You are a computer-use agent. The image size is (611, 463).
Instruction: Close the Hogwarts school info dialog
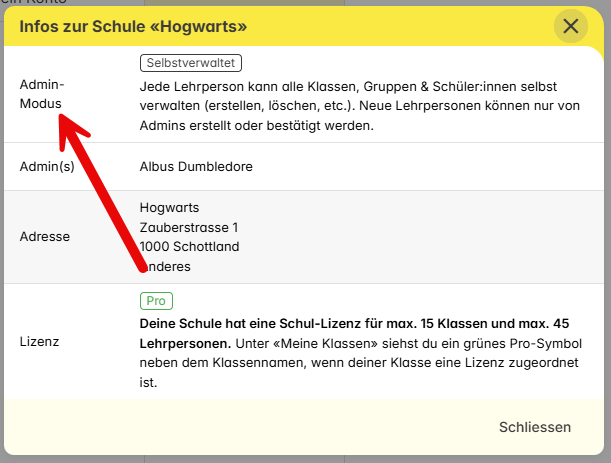tap(570, 26)
